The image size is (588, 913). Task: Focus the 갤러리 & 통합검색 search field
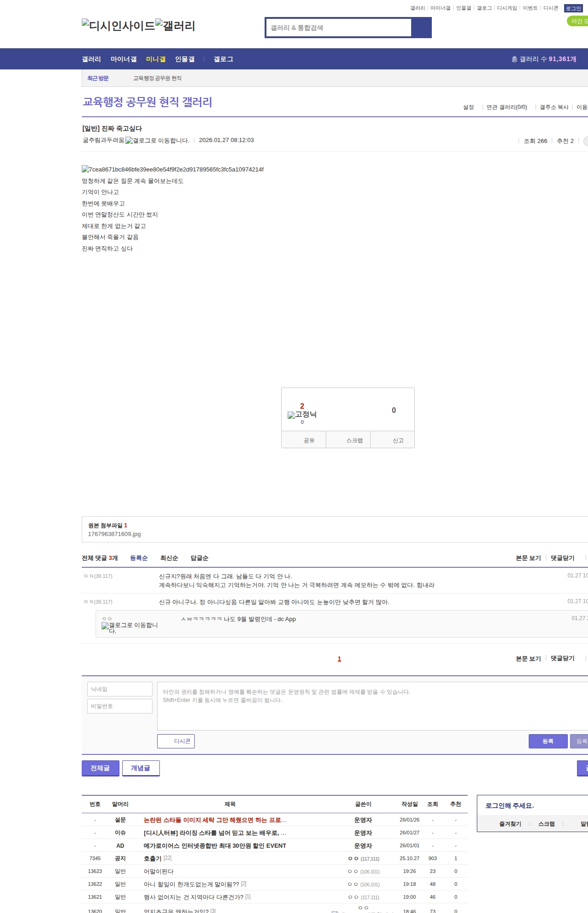coord(339,28)
